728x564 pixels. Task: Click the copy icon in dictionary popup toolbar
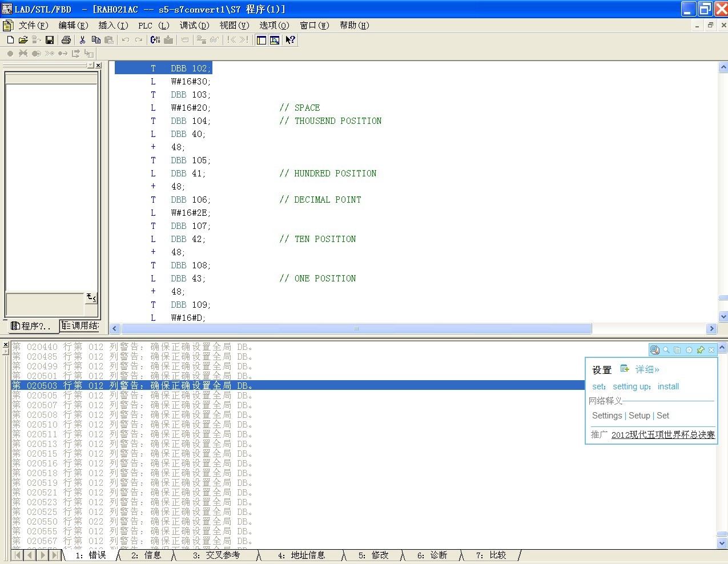pos(677,350)
